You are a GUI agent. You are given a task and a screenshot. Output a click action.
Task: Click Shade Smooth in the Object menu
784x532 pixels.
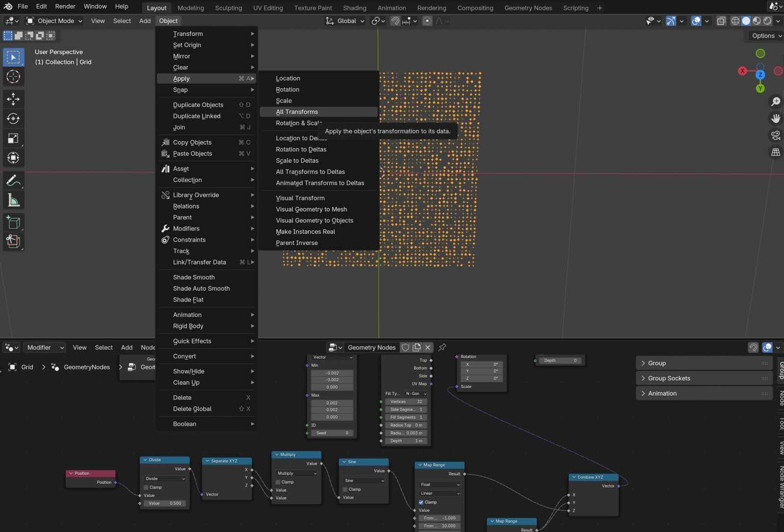(x=194, y=277)
